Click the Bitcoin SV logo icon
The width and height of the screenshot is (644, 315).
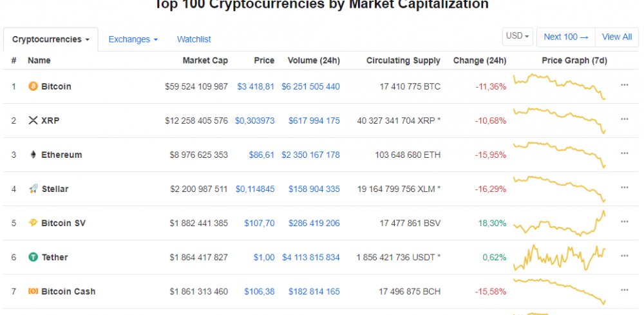point(33,223)
